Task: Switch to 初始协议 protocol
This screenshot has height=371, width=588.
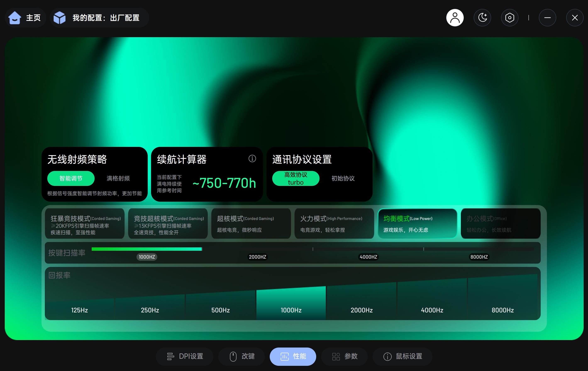Action: [343, 178]
